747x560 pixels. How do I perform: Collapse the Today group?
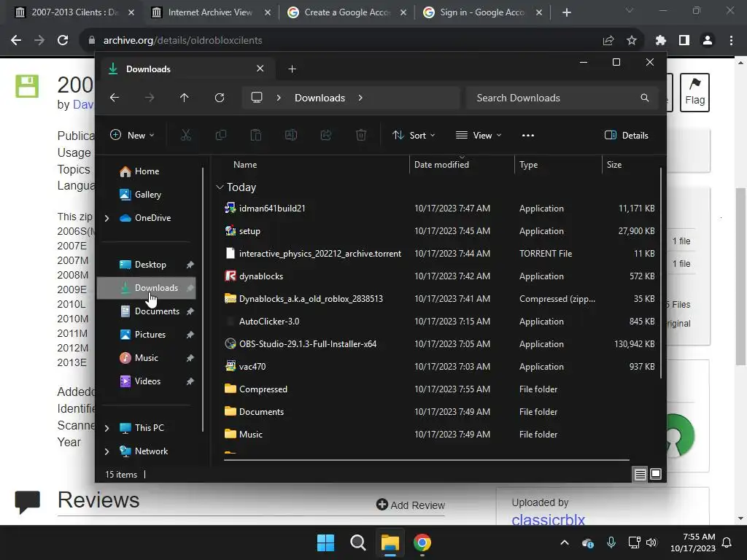(220, 187)
